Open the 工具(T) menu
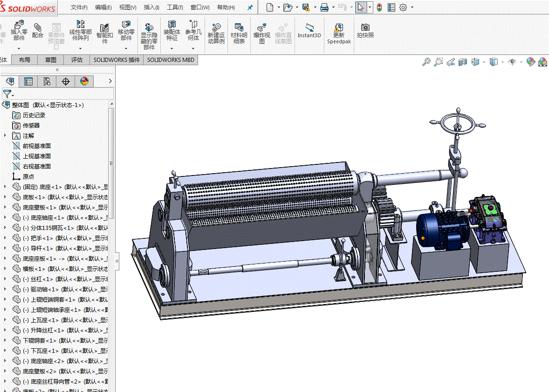Viewport: 549px width, 392px height. click(175, 7)
